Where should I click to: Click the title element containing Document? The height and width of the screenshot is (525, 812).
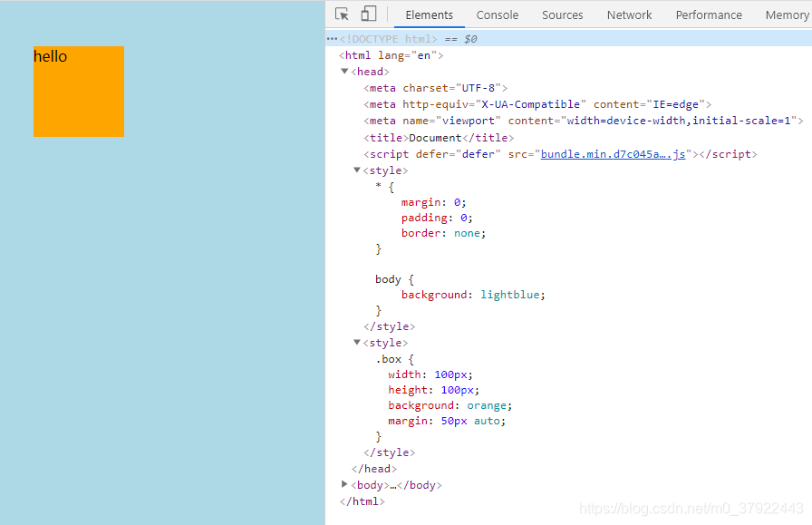click(x=439, y=137)
